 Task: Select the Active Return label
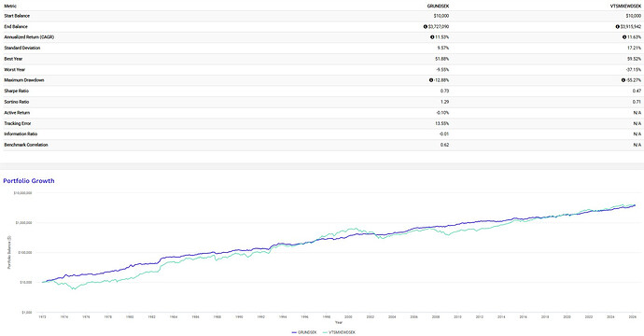(x=17, y=113)
